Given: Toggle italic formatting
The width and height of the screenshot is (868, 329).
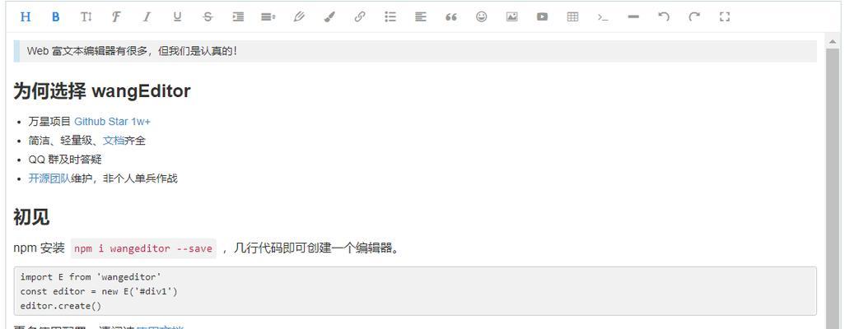Looking at the screenshot, I should (x=147, y=16).
